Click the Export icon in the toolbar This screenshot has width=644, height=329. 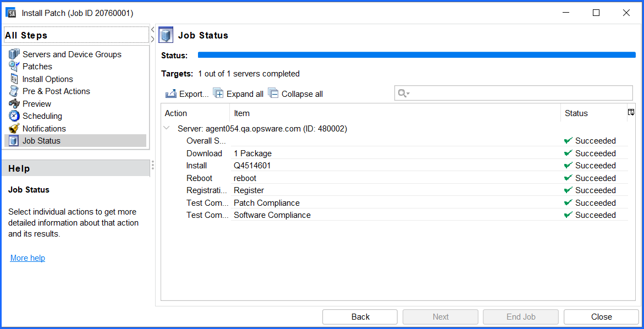[171, 94]
